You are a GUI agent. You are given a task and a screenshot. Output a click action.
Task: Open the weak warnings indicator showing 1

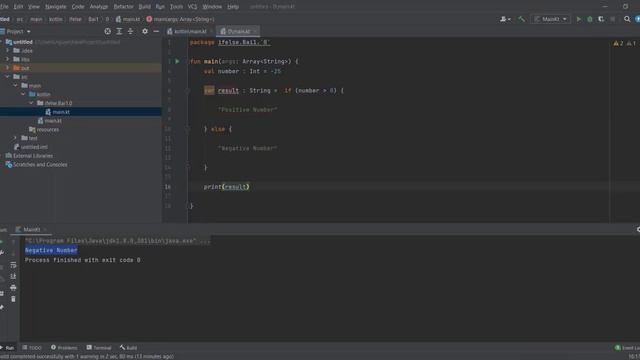(631, 43)
